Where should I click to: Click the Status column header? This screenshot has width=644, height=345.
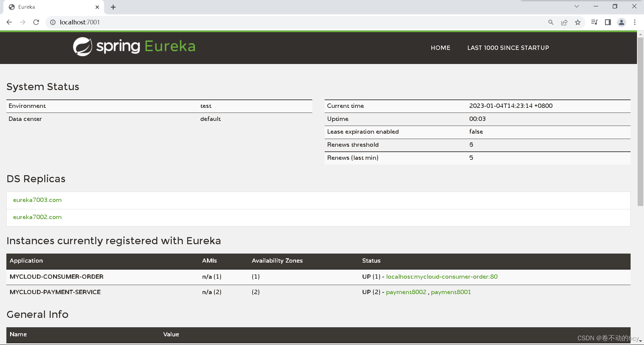click(x=371, y=261)
